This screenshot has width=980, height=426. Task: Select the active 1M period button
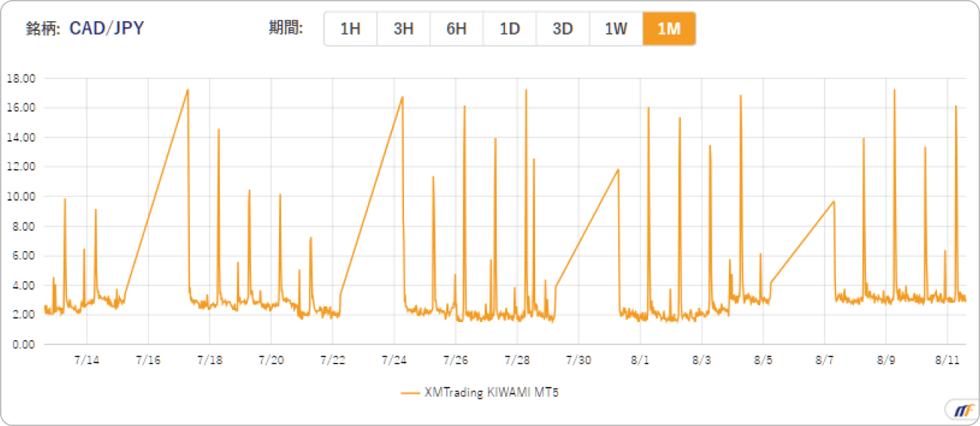669,29
